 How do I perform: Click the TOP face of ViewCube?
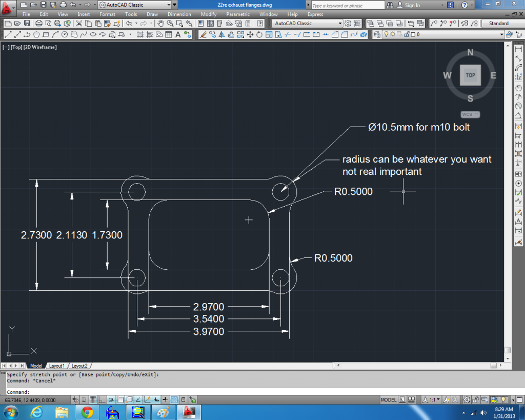coord(470,75)
